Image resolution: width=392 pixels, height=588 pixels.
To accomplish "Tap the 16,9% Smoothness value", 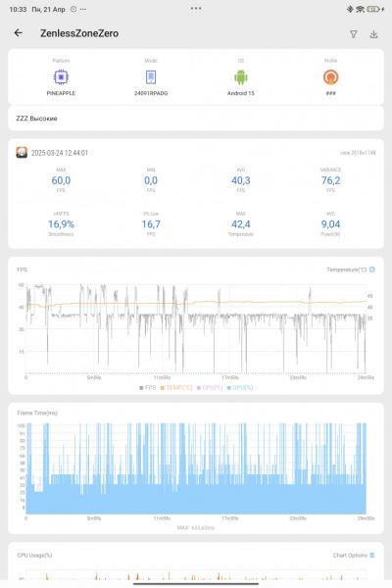I will pyautogui.click(x=61, y=224).
